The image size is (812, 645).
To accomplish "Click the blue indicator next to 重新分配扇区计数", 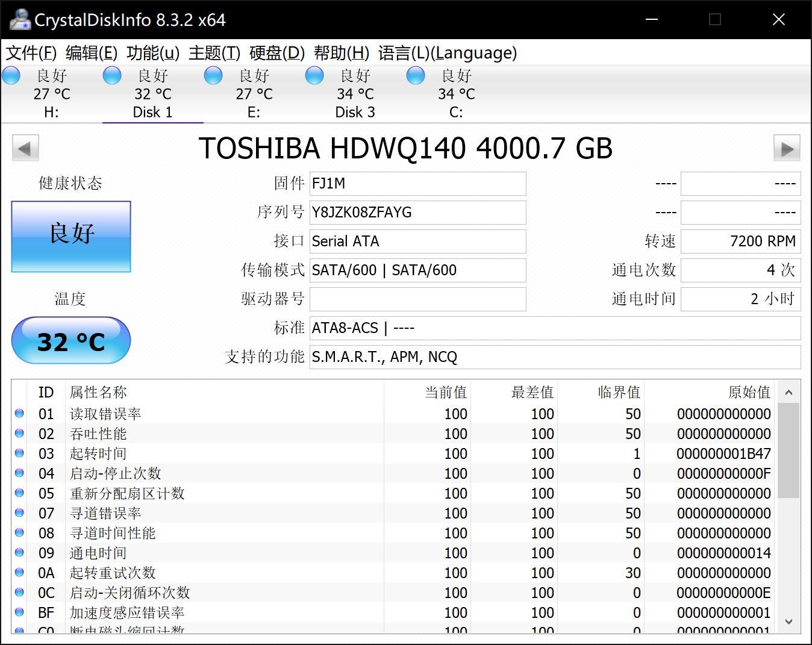I will (x=19, y=493).
